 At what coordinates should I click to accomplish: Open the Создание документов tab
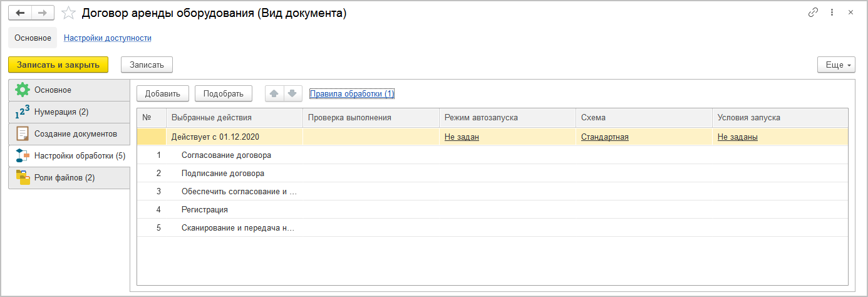69,134
